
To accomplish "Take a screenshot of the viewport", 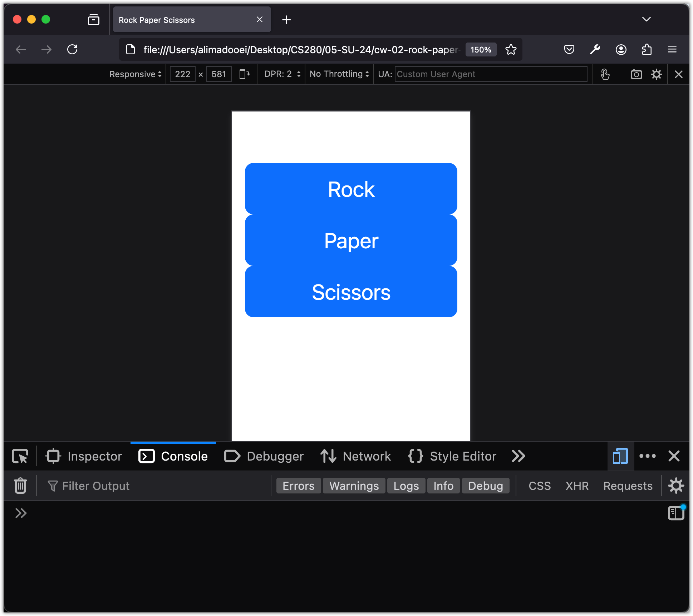I will [x=636, y=74].
